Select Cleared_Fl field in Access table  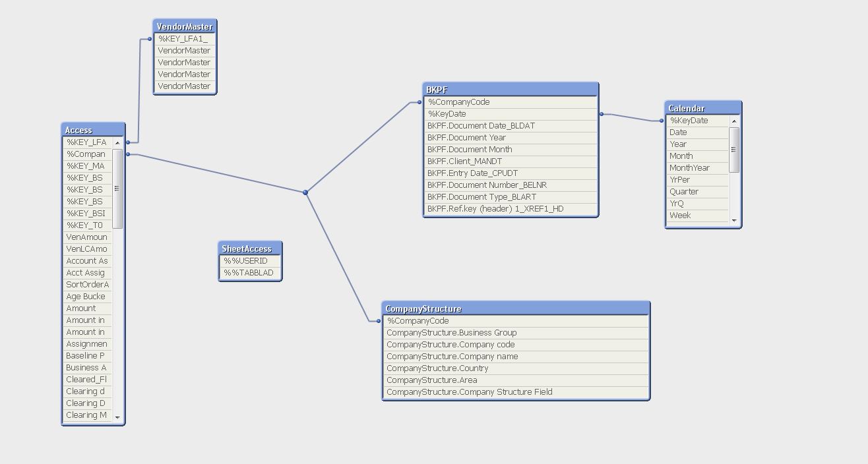click(88, 380)
